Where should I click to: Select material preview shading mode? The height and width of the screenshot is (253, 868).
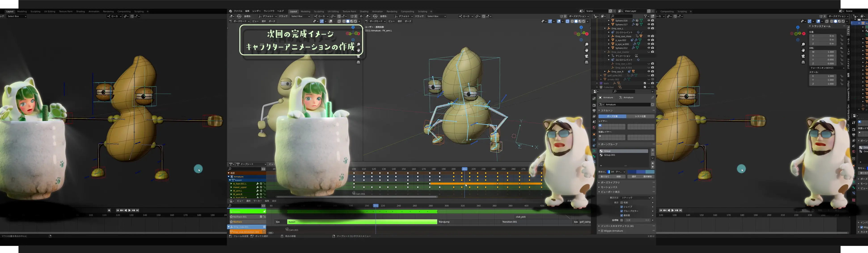[580, 21]
